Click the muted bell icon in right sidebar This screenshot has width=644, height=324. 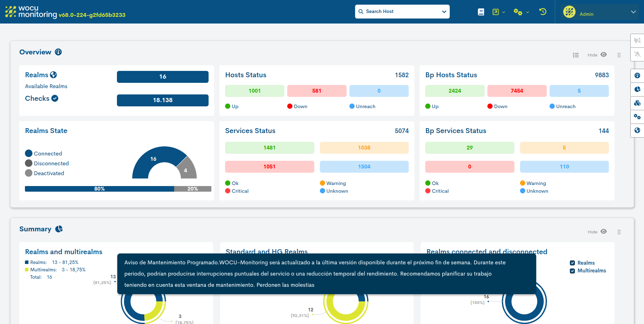(x=637, y=54)
